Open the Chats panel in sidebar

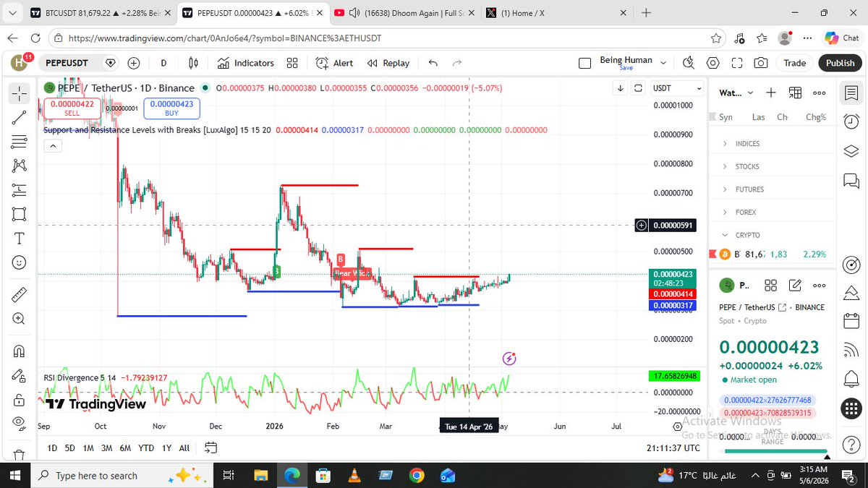click(851, 180)
